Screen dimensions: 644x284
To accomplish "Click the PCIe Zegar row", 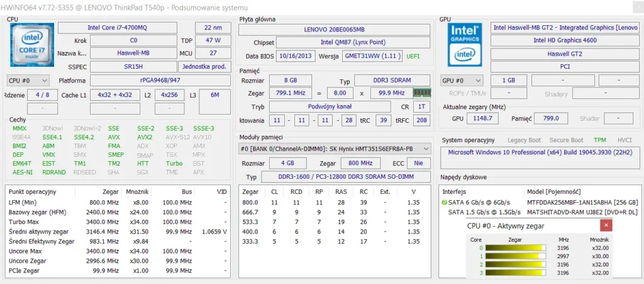I will tap(118, 271).
